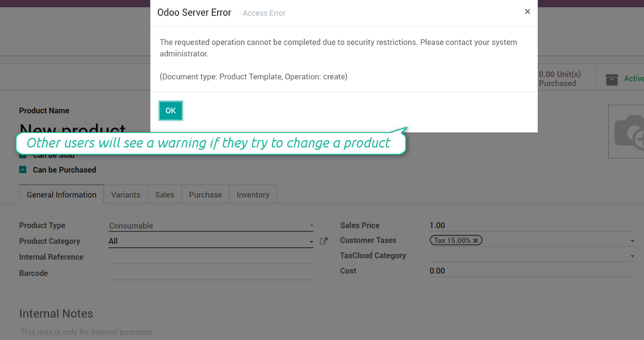The height and width of the screenshot is (340, 644).
Task: Switch to the General Information tab
Action: 62,195
